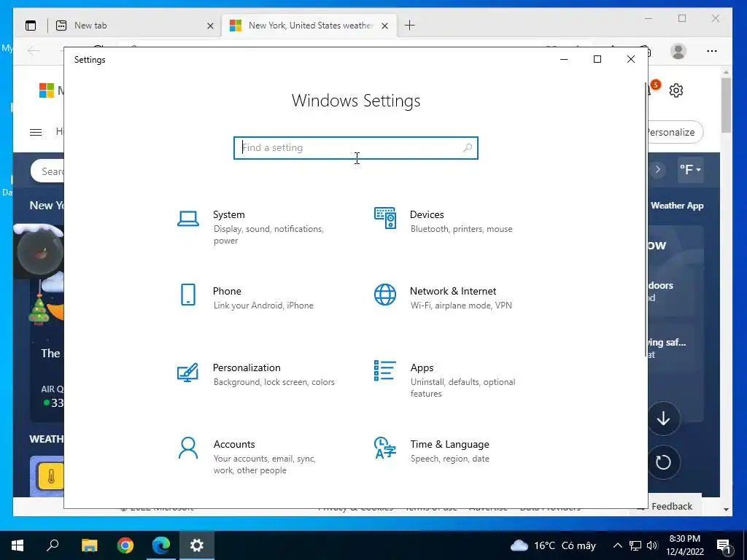Open the Apps heading

click(422, 367)
